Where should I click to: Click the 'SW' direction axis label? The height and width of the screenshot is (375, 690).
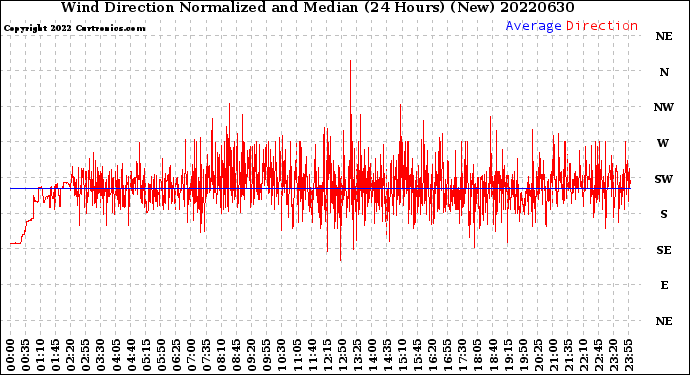(x=664, y=179)
